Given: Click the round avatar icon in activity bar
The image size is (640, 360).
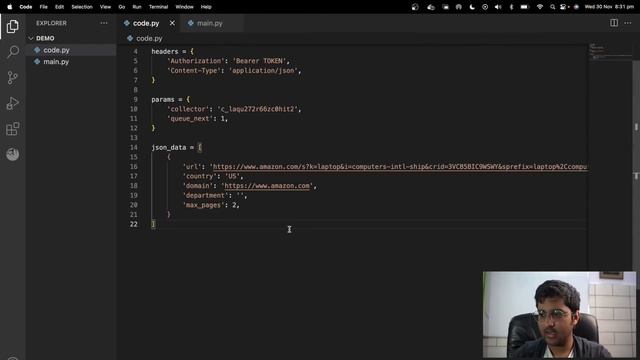Looking at the screenshot, I should click(13, 154).
